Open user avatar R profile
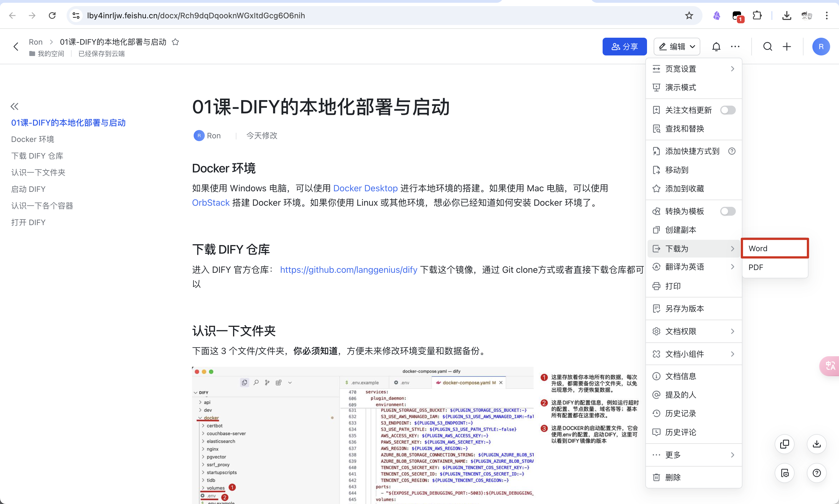Viewport: 839px width, 504px height. (x=821, y=47)
